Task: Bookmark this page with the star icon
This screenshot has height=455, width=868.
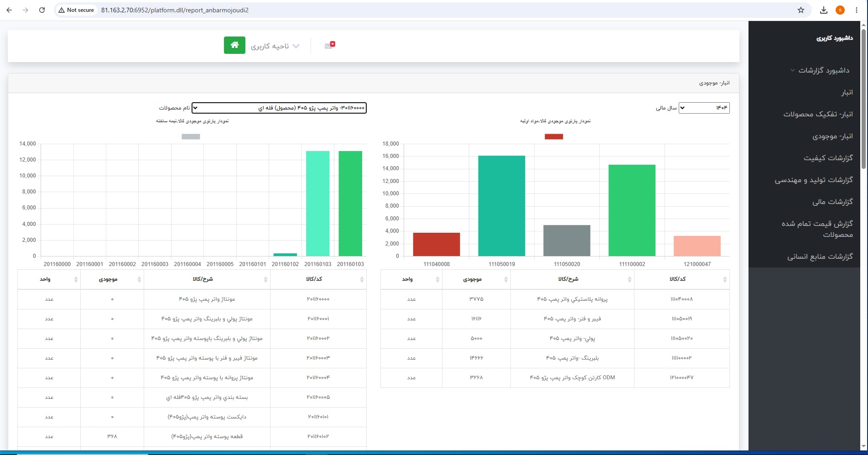Action: pyautogui.click(x=801, y=10)
